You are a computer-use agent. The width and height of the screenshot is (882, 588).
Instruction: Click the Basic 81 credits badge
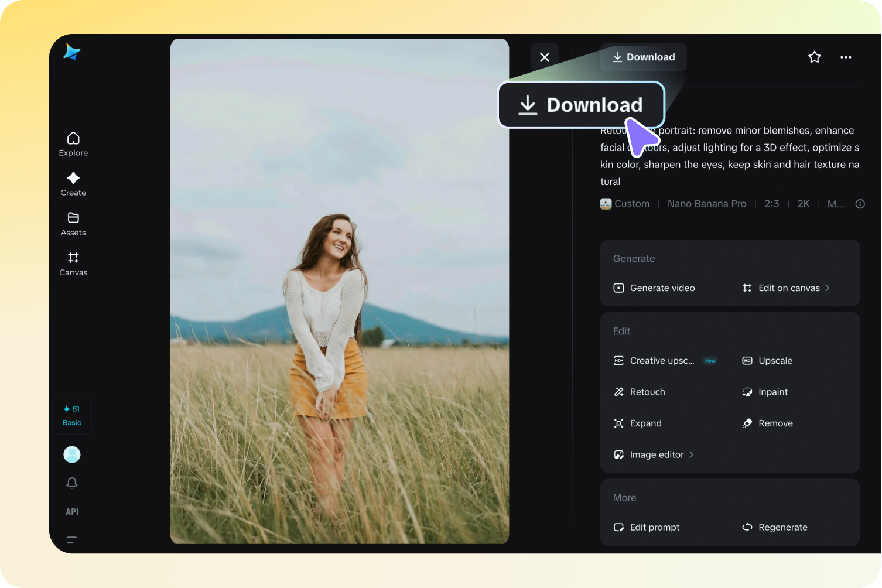tap(71, 416)
